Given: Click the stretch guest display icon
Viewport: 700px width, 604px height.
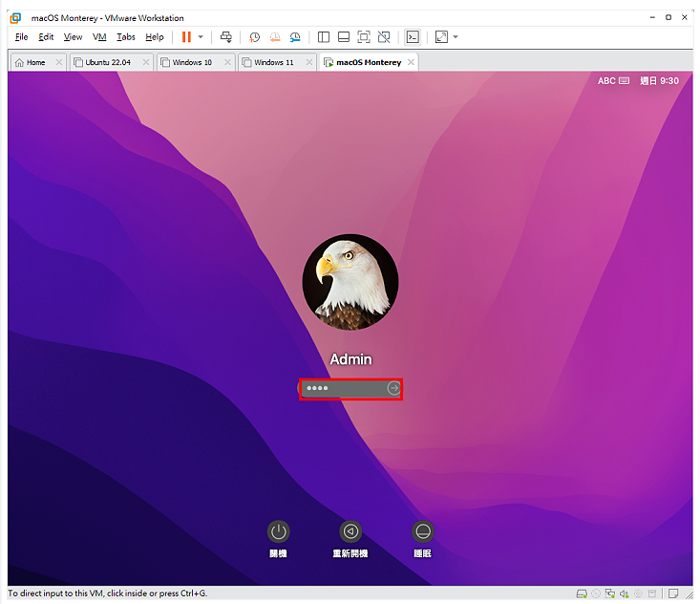Looking at the screenshot, I should pos(441,37).
